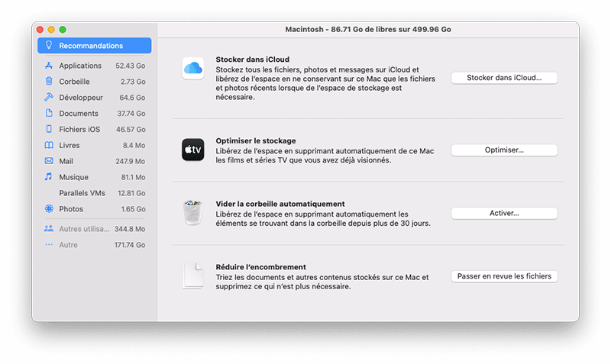Click the 81.1 Mo Musique size

coord(133,177)
